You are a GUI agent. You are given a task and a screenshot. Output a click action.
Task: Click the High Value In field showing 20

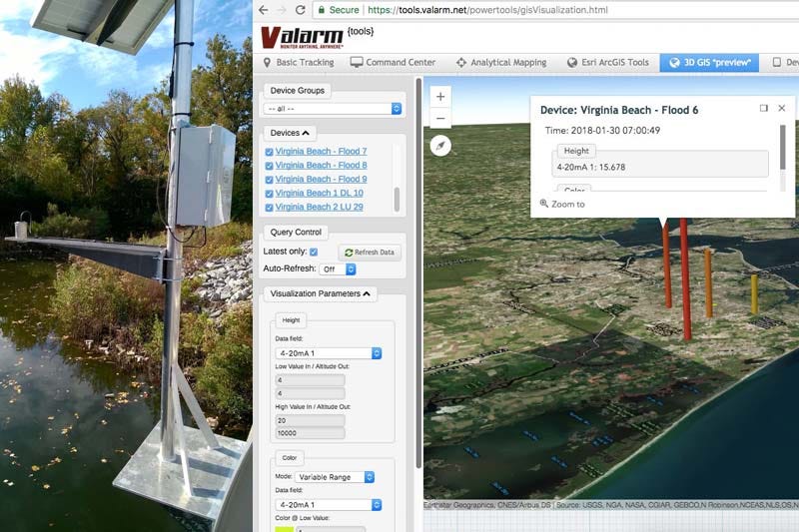[x=310, y=420]
